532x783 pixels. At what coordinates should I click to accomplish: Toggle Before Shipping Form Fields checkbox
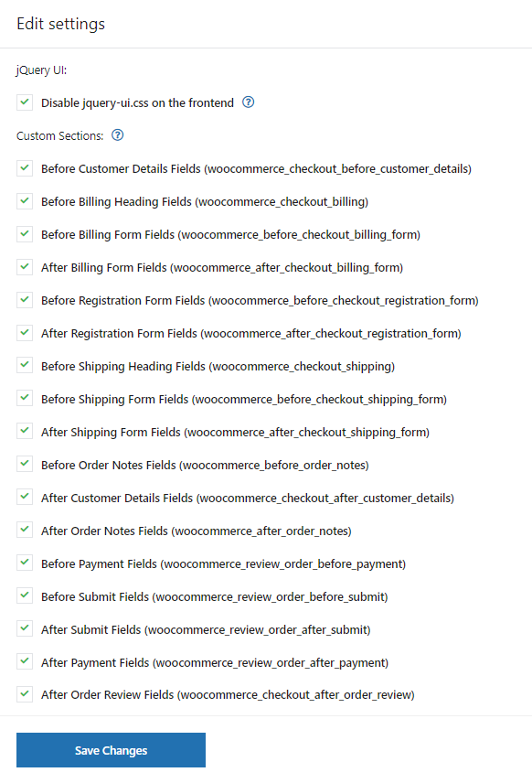(x=25, y=399)
